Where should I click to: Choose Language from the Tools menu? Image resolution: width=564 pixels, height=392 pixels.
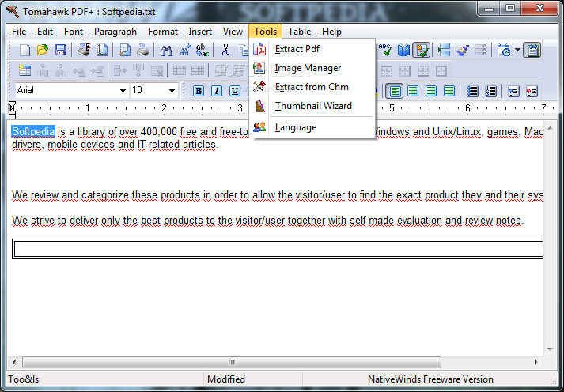[312, 127]
